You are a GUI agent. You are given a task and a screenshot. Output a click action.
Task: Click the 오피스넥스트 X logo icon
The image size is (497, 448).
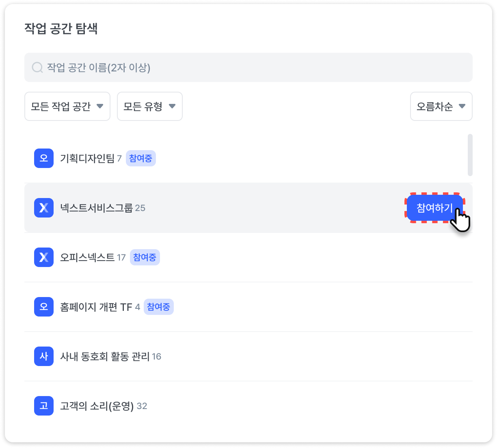(44, 257)
